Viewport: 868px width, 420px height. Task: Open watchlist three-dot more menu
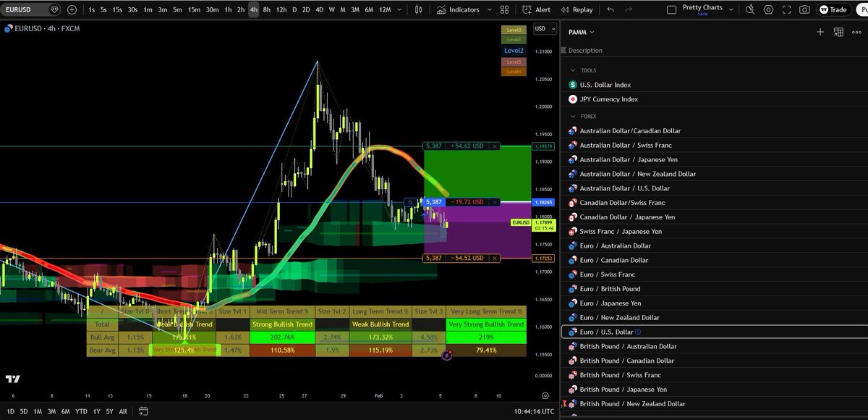(x=856, y=32)
